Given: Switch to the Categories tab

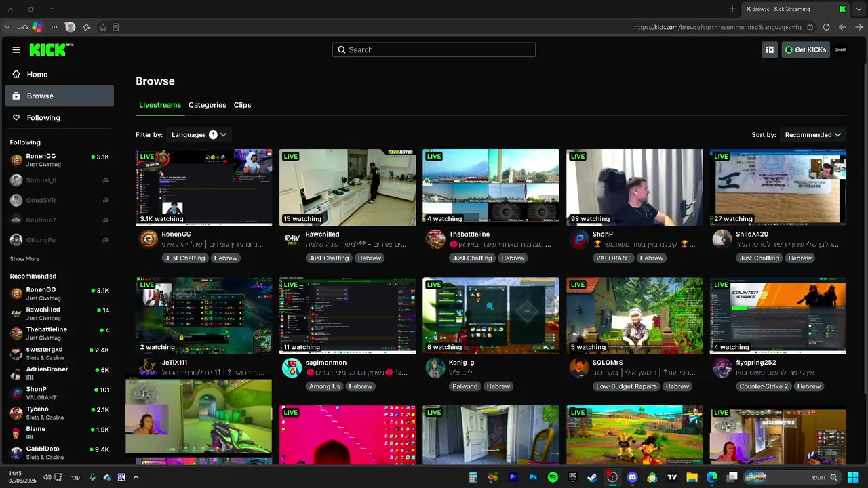Looking at the screenshot, I should [x=208, y=105].
